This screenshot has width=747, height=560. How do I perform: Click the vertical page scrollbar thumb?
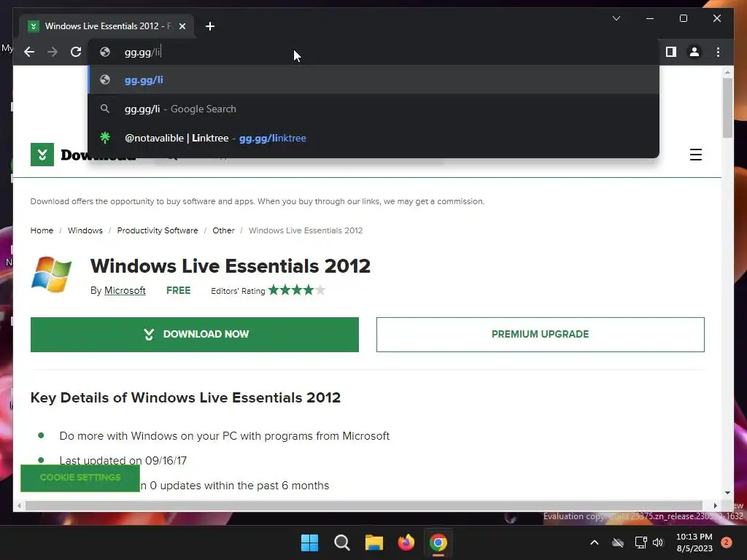point(727,108)
